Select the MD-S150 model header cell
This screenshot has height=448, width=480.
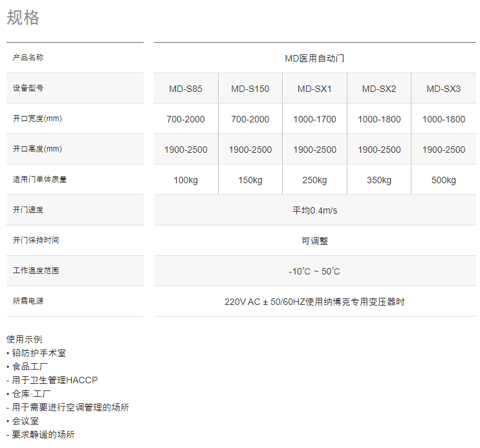point(250,89)
